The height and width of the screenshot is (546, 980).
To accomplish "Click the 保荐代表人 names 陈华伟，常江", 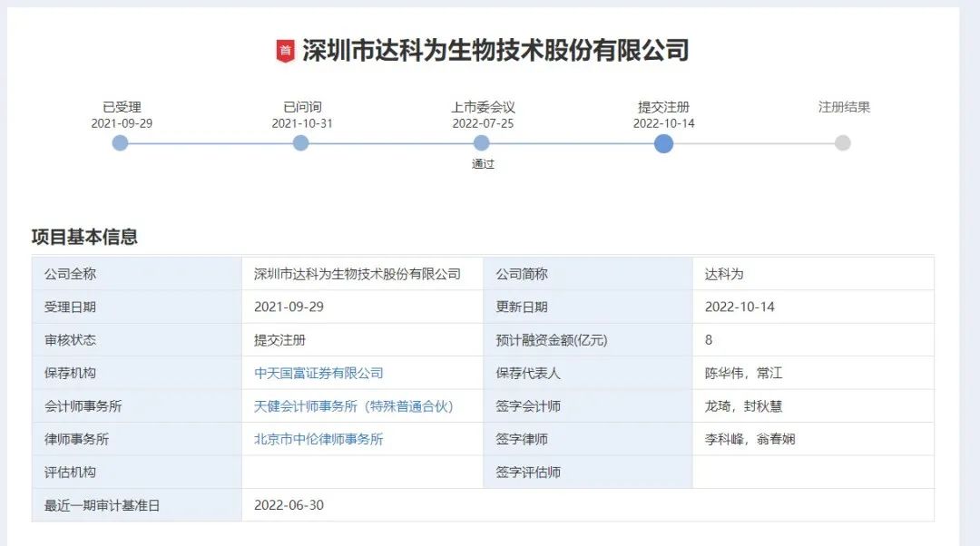I will point(743,373).
